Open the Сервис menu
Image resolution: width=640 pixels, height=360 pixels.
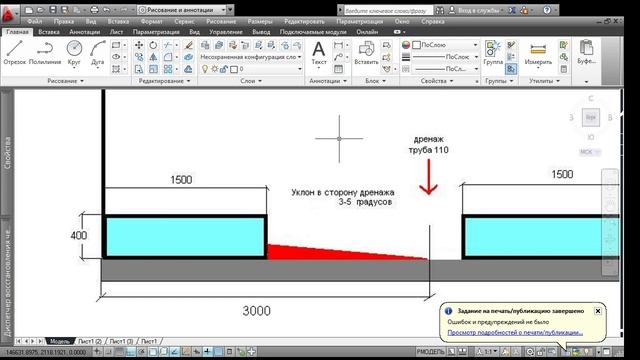point(184,21)
